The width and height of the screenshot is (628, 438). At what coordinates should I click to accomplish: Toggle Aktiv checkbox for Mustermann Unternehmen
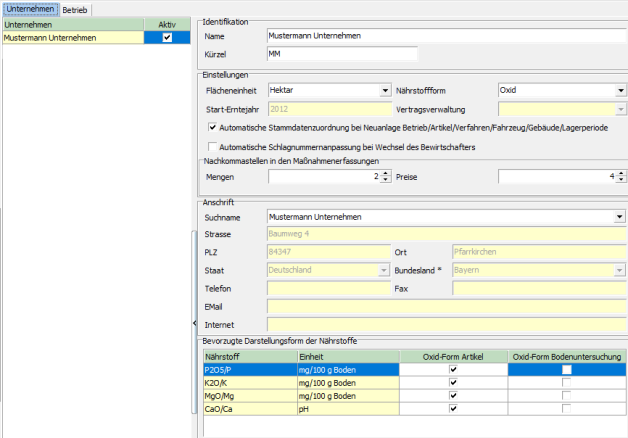[x=167, y=37]
